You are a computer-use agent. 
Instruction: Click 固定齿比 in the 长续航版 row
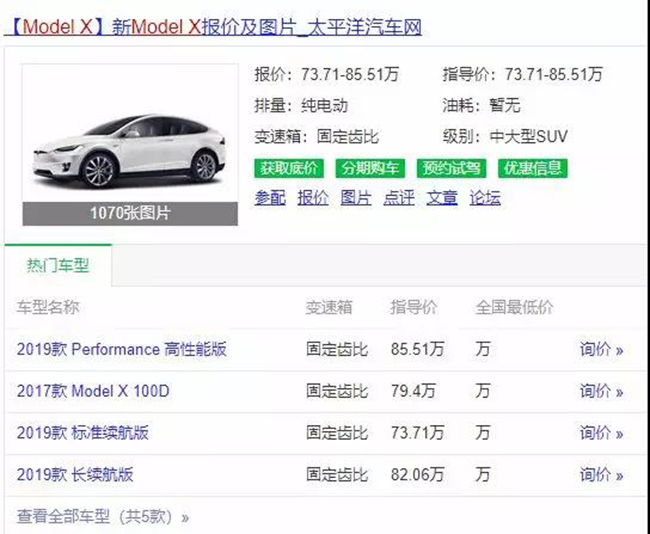pos(337,475)
